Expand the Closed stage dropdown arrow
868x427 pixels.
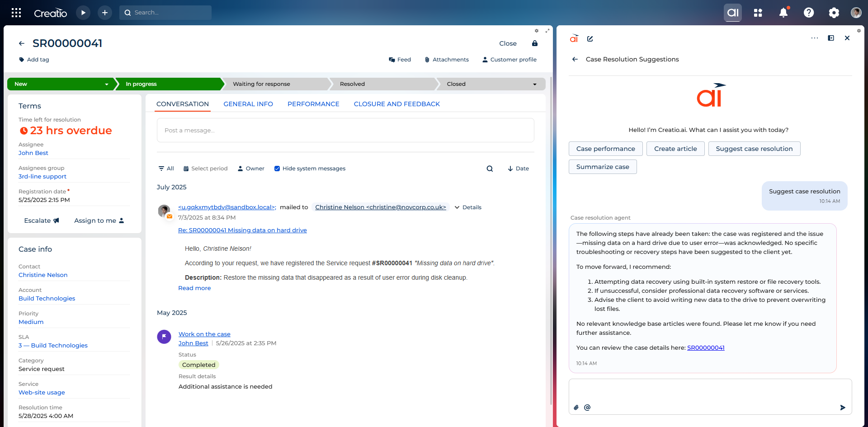(x=535, y=84)
